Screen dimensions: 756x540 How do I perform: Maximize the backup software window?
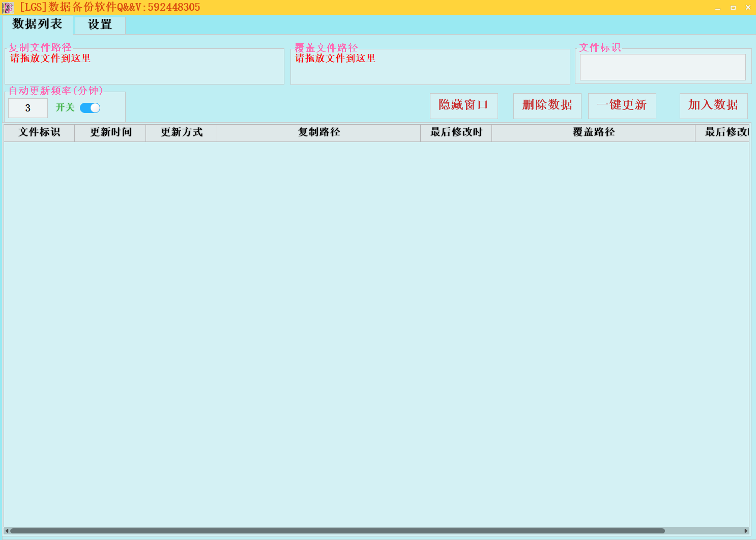733,8
